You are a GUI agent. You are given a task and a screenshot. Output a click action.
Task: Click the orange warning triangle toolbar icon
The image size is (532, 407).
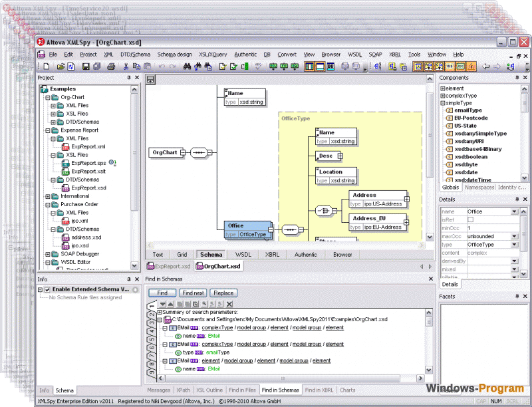click(471, 67)
